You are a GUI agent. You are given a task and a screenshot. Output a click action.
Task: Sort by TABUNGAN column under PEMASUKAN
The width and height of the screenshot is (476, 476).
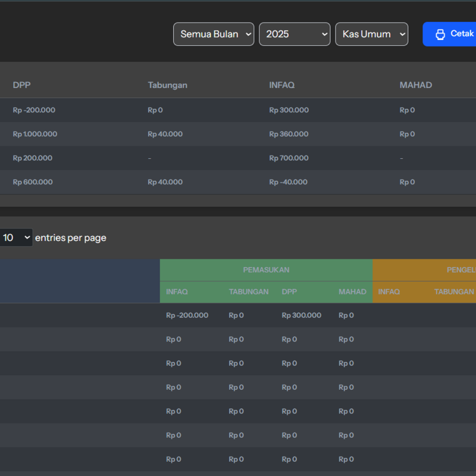point(248,292)
